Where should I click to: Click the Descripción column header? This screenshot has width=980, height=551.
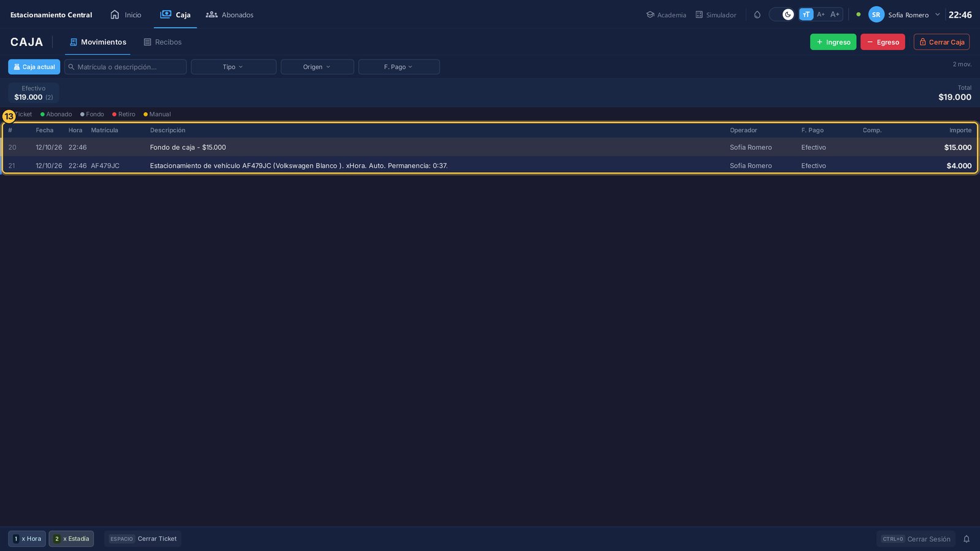click(x=168, y=130)
